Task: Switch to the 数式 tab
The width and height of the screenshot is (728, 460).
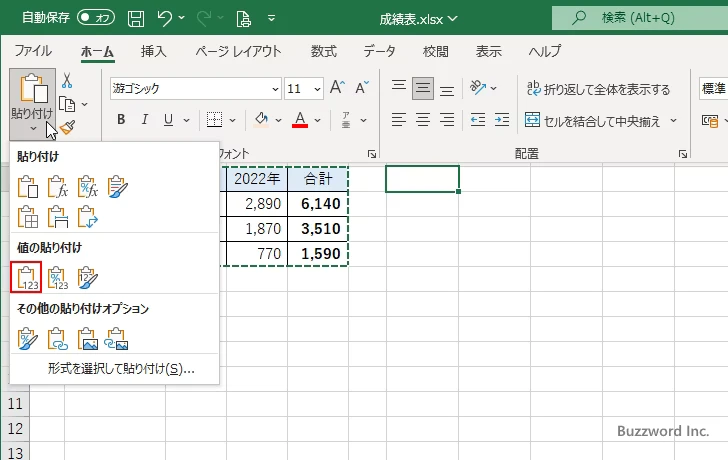Action: tap(324, 51)
